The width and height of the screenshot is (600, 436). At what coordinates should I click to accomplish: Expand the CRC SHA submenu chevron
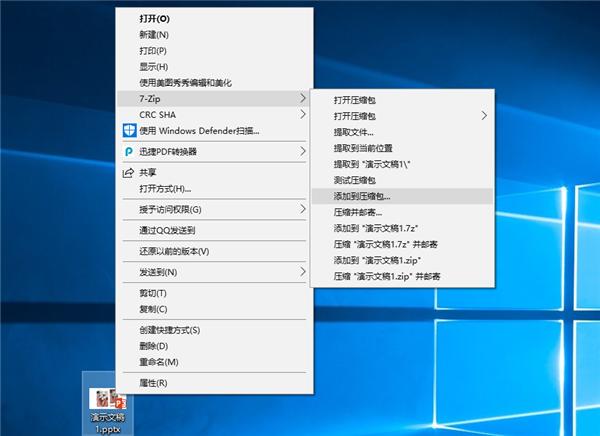coord(303,114)
